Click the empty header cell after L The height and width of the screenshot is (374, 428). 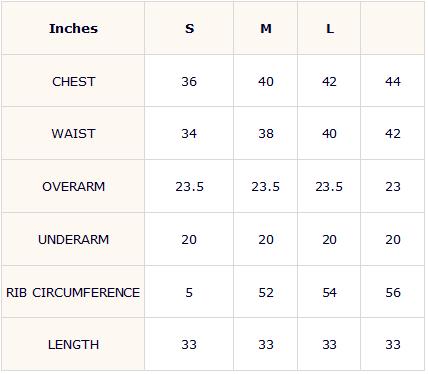(392, 28)
